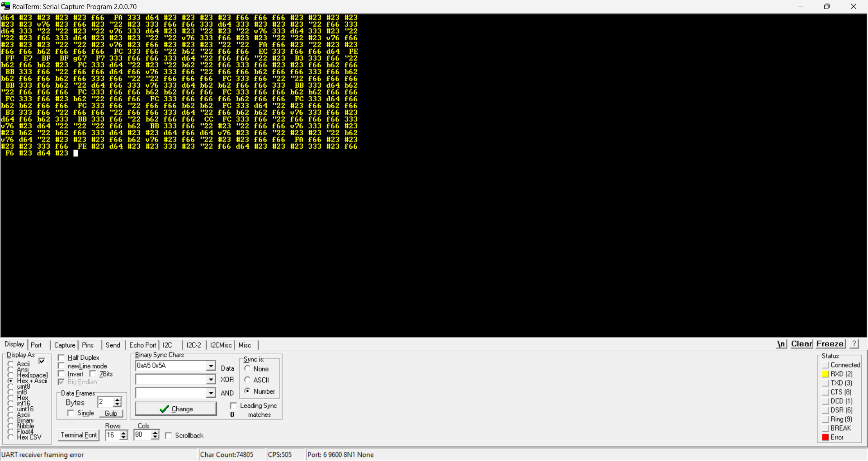The width and height of the screenshot is (868, 461).
Task: Check the Leading Sync option
Action: pos(234,405)
